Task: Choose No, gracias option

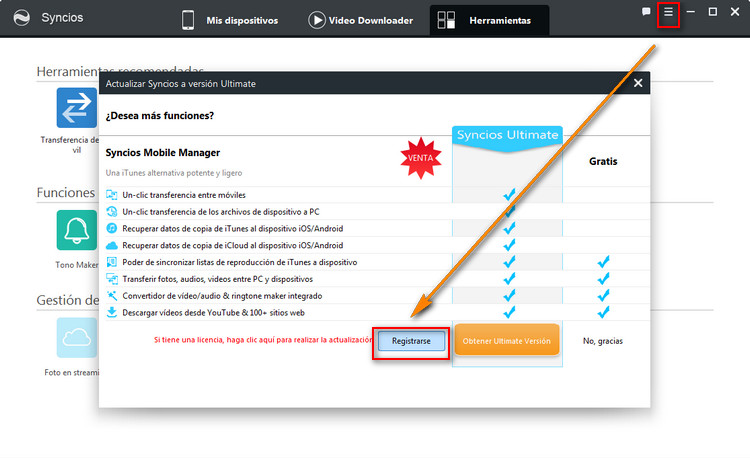Action: tap(603, 341)
